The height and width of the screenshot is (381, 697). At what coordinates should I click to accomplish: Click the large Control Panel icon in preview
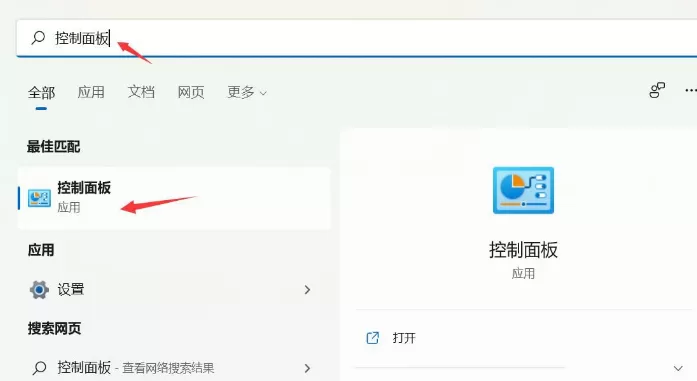click(x=523, y=190)
